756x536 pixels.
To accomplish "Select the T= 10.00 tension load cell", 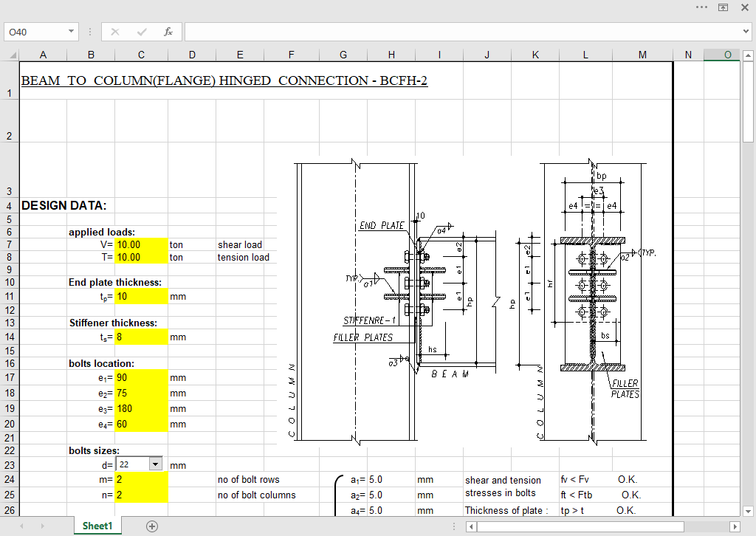I will click(141, 258).
